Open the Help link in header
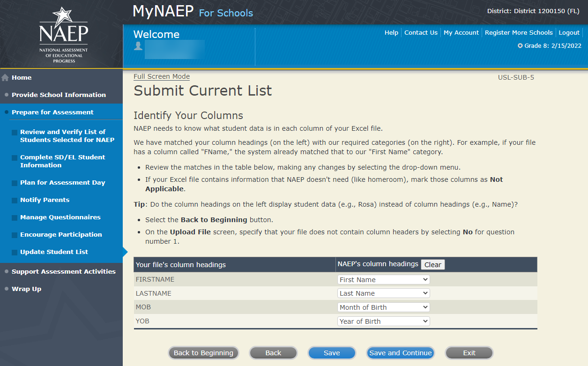This screenshot has width=588, height=366. pyautogui.click(x=391, y=33)
